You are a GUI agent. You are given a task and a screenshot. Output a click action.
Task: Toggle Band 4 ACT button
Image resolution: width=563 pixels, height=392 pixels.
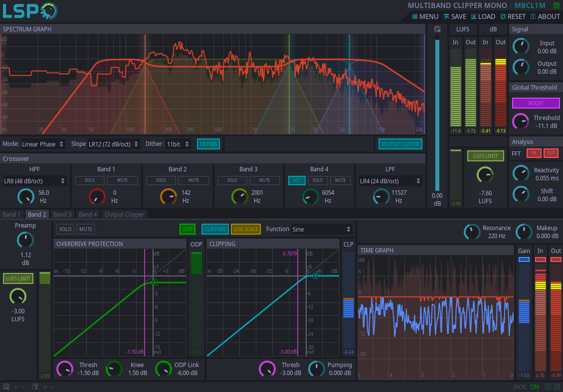click(x=297, y=180)
